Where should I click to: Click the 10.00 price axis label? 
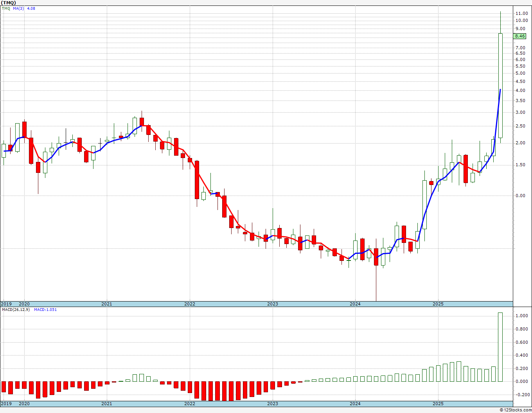click(x=521, y=20)
